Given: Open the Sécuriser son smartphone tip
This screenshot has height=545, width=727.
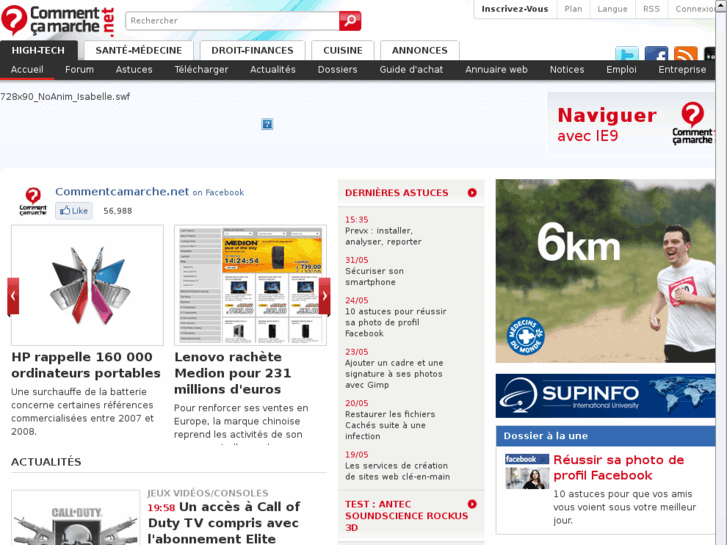Looking at the screenshot, I should click(x=374, y=276).
